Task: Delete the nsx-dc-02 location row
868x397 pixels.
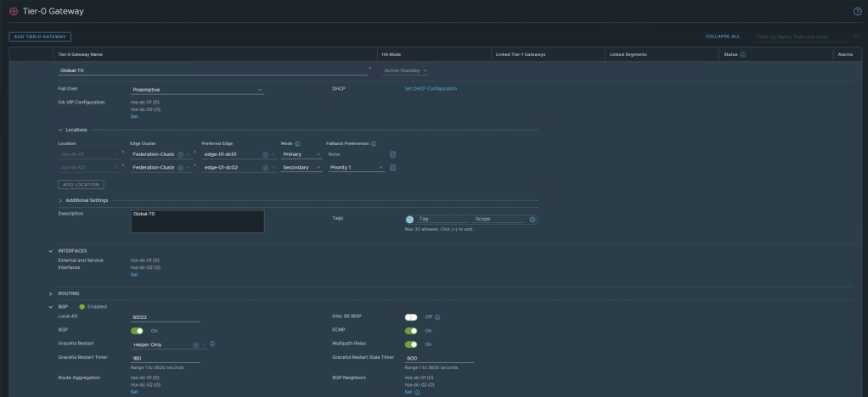Action: (392, 167)
